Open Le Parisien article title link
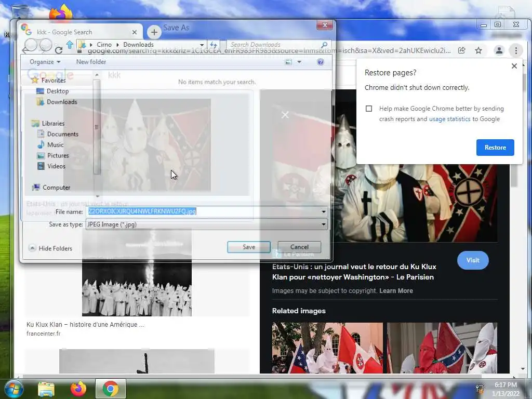532x399 pixels. pos(354,272)
